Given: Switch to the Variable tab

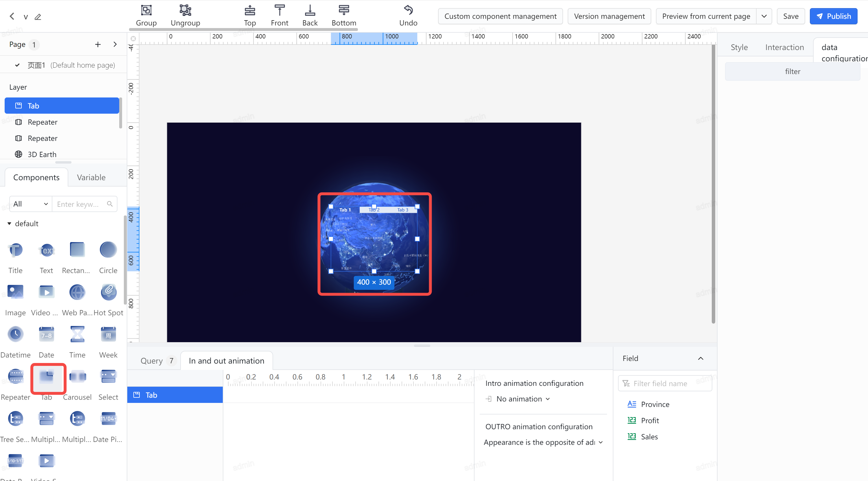Looking at the screenshot, I should [x=91, y=177].
